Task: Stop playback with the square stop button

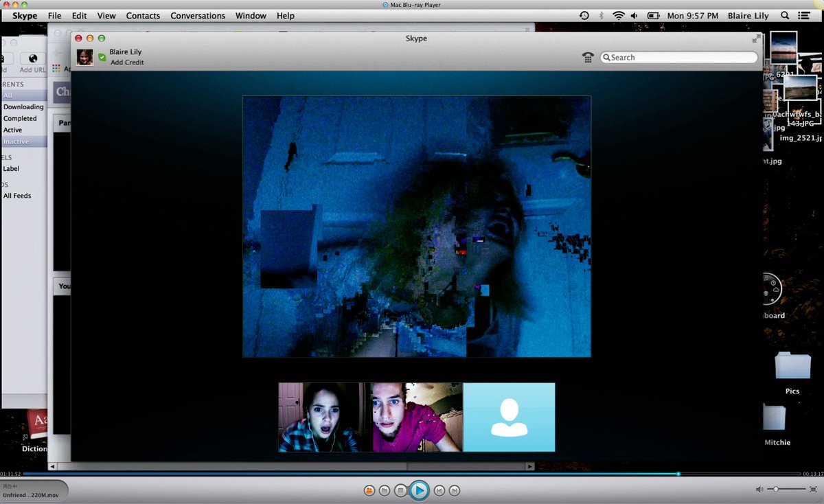Action: coord(400,490)
